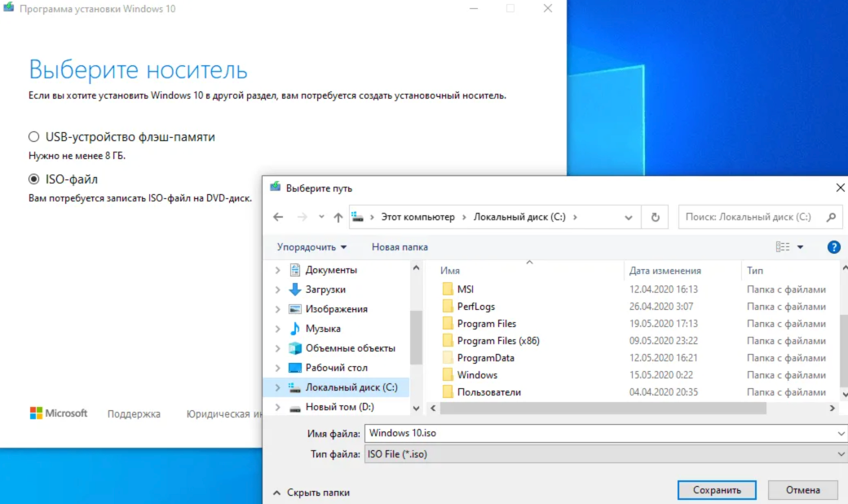The height and width of the screenshot is (504, 848).
Task: Open recent locations dropdown arrow
Action: 321,217
